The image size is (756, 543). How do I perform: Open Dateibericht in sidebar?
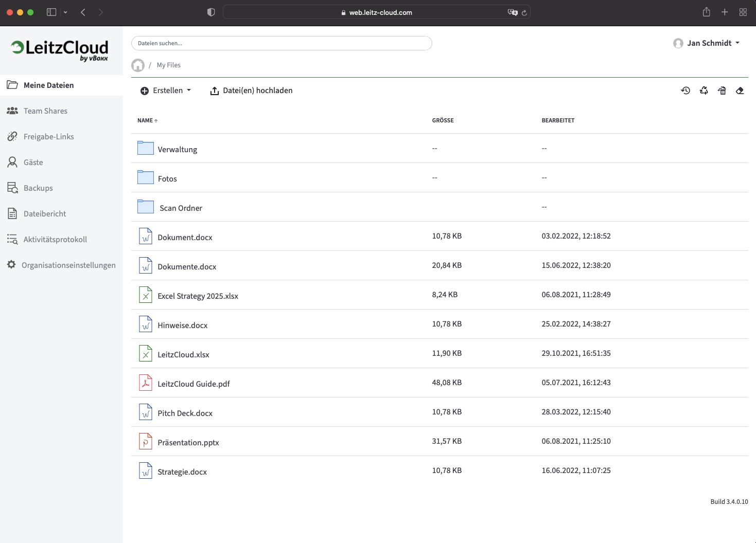61,214
